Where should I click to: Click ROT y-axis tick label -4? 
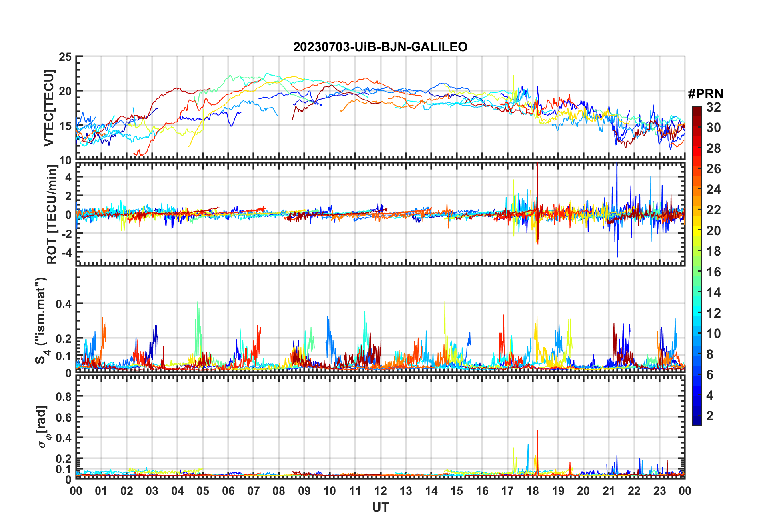66,252
